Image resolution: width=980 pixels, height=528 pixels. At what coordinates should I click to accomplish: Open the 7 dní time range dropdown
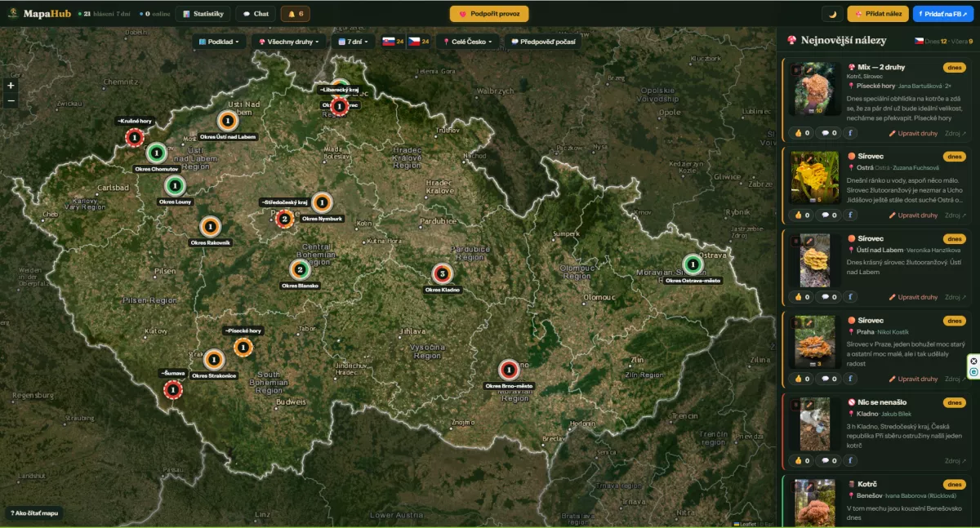[352, 41]
